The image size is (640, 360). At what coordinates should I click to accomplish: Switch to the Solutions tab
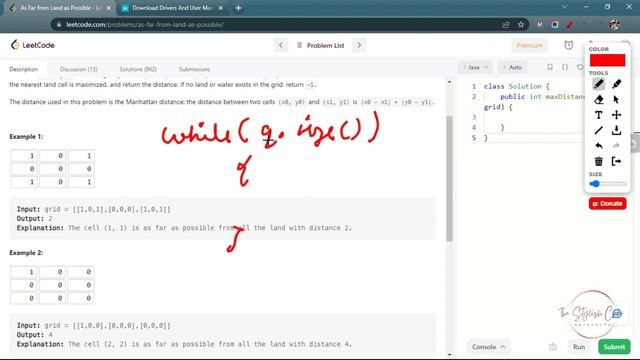coord(138,69)
